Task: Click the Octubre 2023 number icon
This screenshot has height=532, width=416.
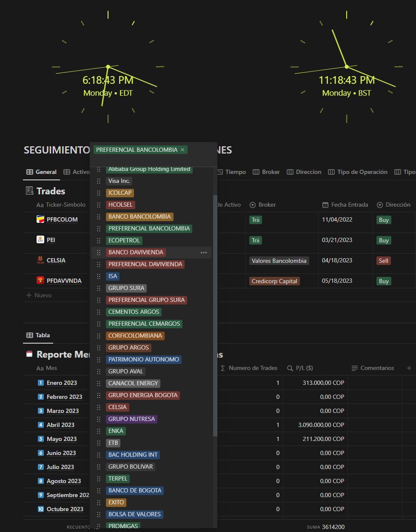Action: 41,509
